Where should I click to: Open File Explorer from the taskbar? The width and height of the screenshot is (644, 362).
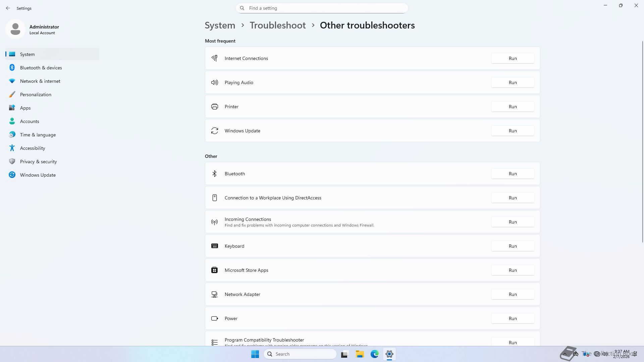tap(360, 354)
